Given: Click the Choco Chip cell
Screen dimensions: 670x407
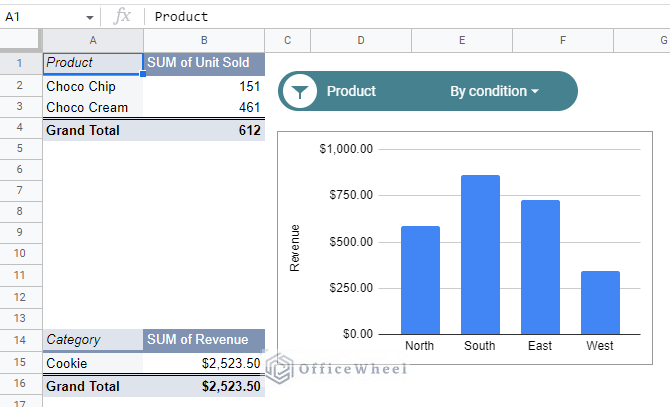Looking at the screenshot, I should click(93, 86).
